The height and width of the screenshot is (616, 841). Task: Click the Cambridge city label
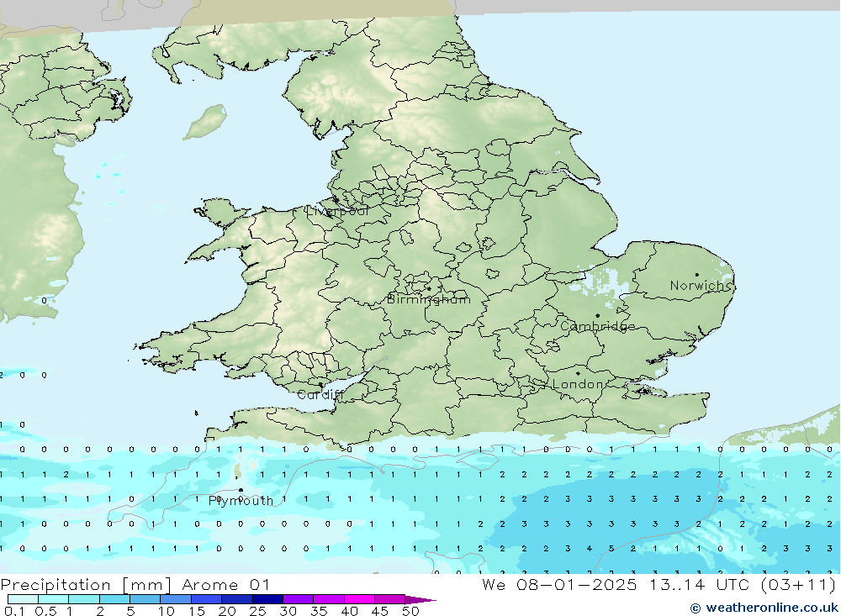point(597,326)
